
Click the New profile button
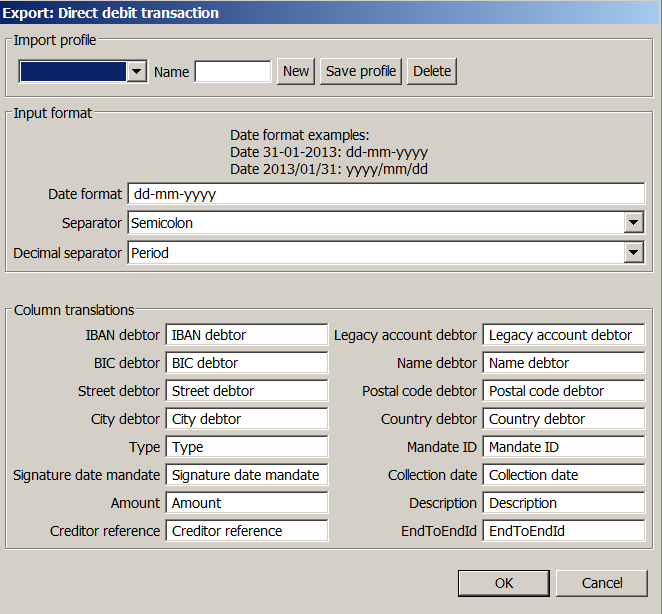coord(296,71)
